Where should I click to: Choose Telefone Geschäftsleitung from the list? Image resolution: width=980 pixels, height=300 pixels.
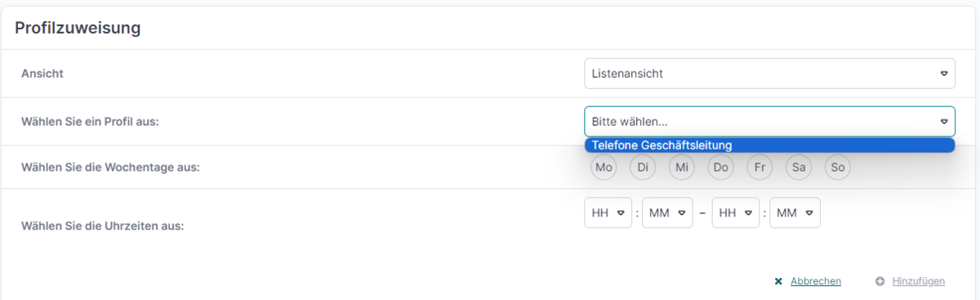coord(769,146)
